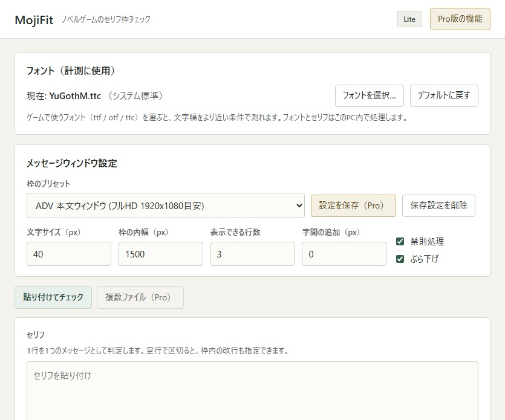Image resolution: width=505 pixels, height=420 pixels.
Task: Click into the 字間の追加（px）field
Action: [x=344, y=254]
